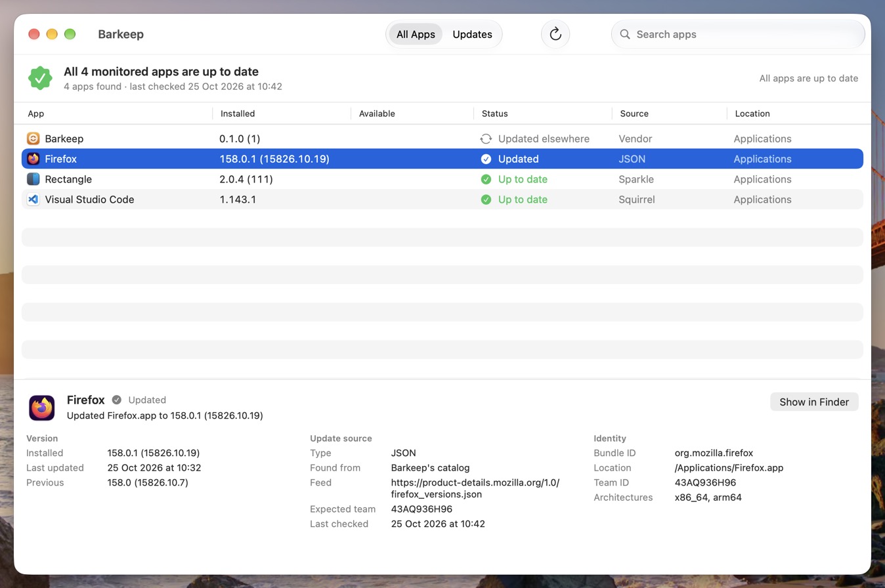Sort by the Installed column header
The width and height of the screenshot is (885, 588).
238,114
